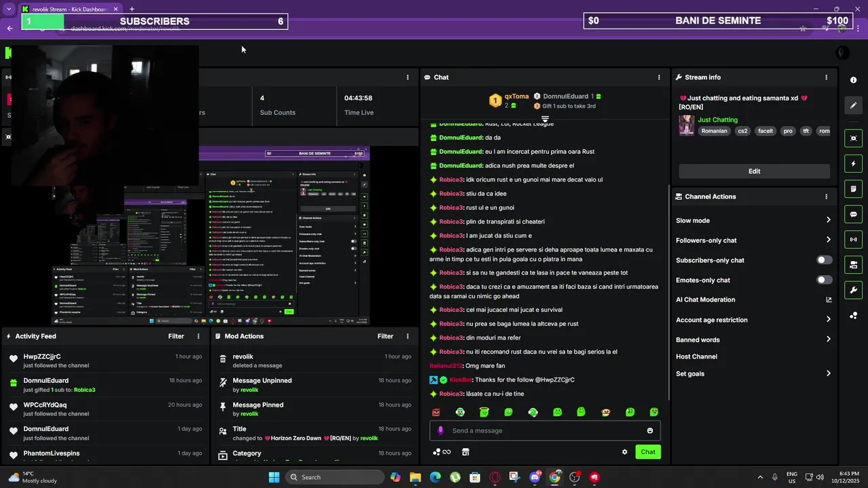868x488 pixels.
Task: Open the user avatar at top right
Action: [842, 53]
